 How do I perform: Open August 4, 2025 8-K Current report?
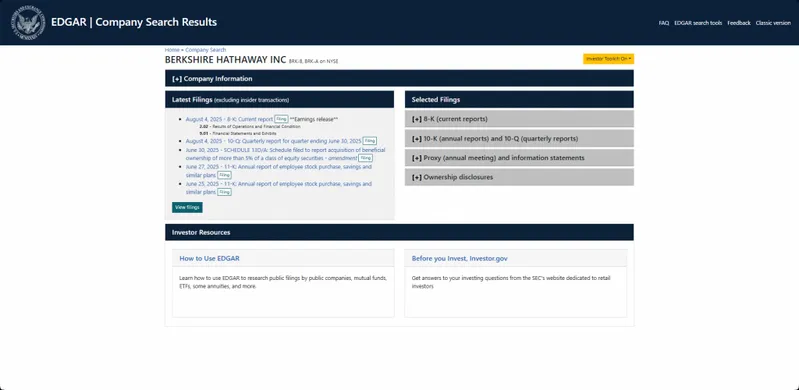point(229,119)
